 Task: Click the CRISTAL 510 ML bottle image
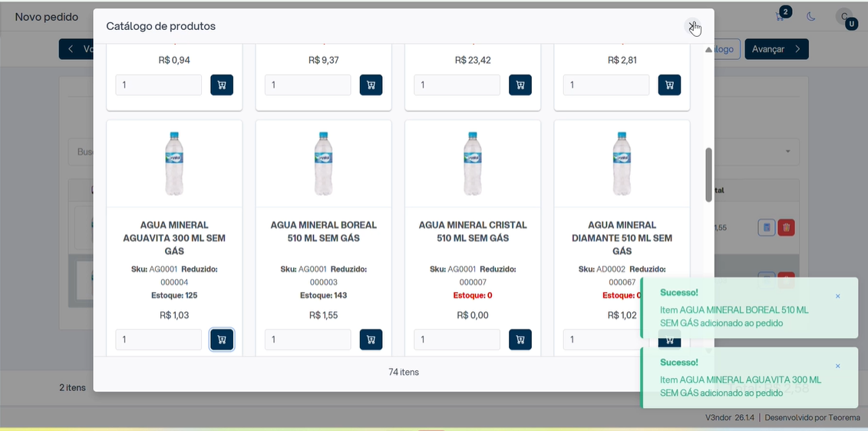pyautogui.click(x=473, y=164)
